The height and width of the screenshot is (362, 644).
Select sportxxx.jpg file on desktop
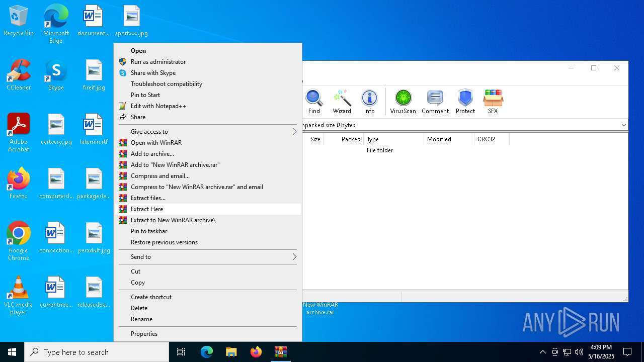point(131,21)
